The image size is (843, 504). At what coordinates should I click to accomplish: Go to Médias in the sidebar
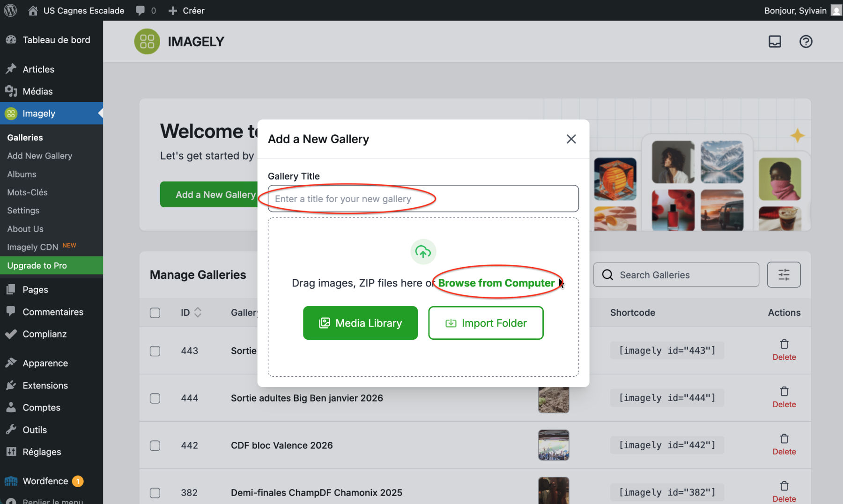click(x=37, y=91)
